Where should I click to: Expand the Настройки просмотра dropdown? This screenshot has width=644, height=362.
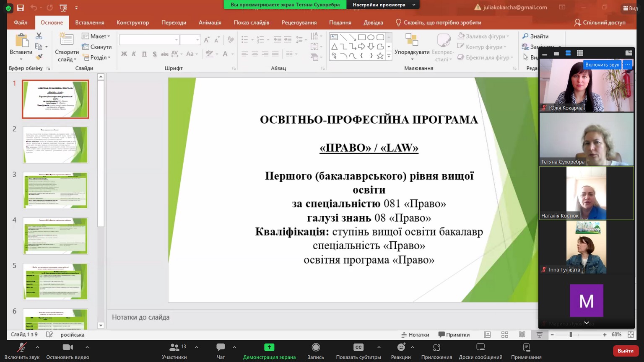tap(383, 5)
